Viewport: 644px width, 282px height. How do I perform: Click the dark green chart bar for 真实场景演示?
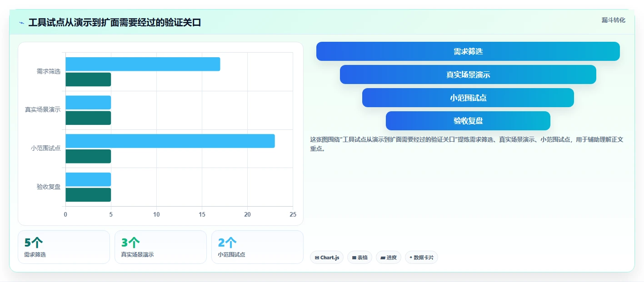[x=88, y=118]
